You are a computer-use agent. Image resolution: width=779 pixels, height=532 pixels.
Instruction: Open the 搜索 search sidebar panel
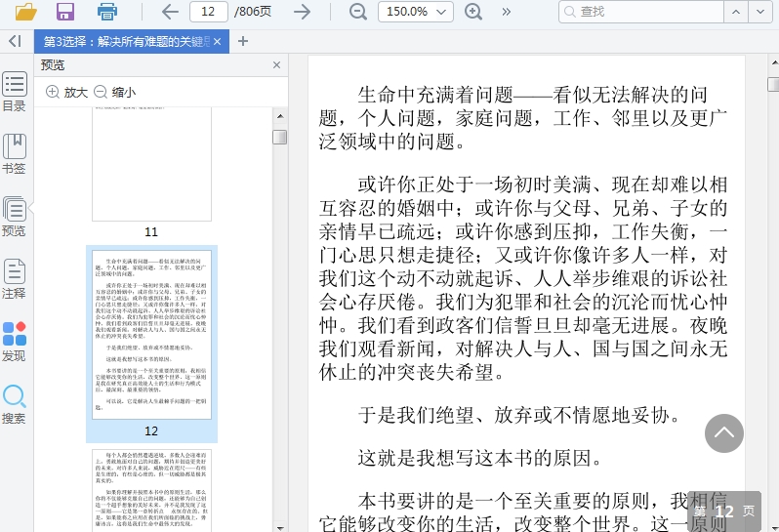pos(14,404)
